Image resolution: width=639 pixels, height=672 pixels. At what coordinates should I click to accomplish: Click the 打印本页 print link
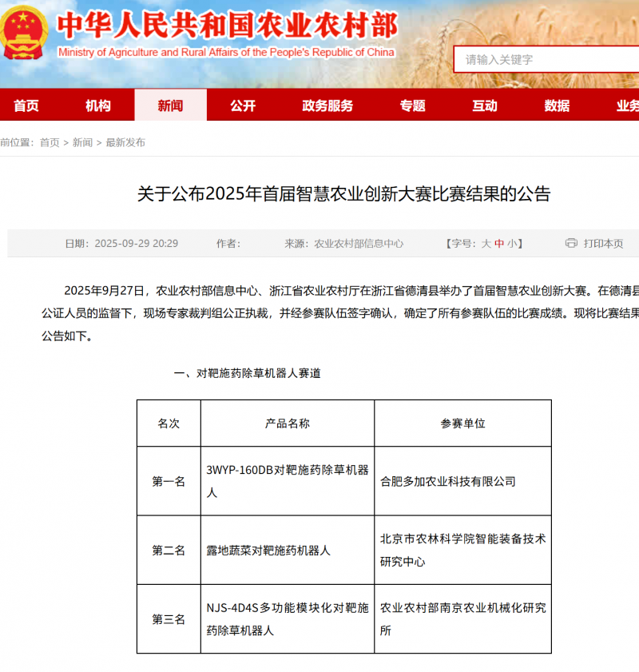coord(603,244)
